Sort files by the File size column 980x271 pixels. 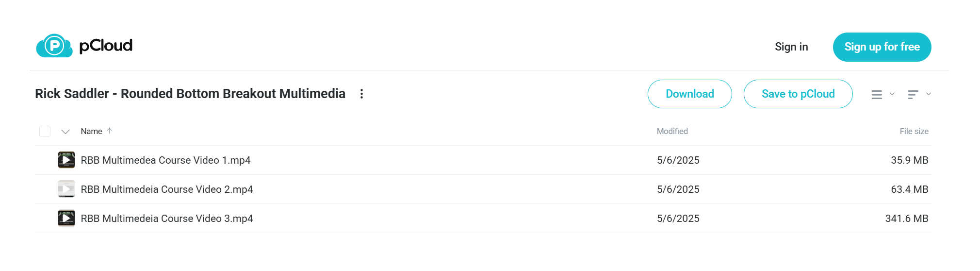914,131
